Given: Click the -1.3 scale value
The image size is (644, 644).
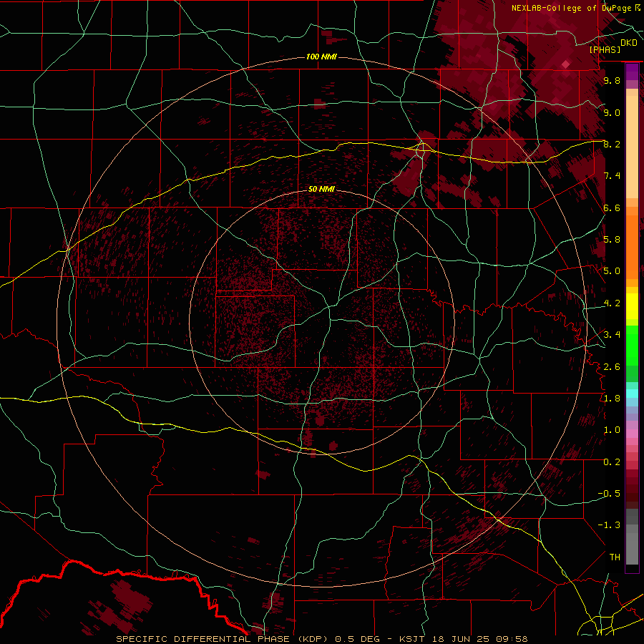Looking at the screenshot, I should click(x=609, y=525).
